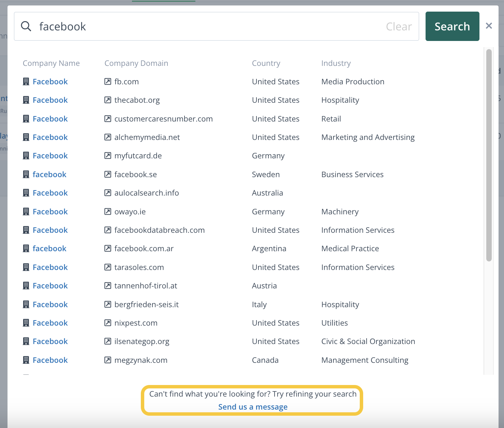Select the aulocalsearch.info domain text
The height and width of the screenshot is (428, 504).
coord(147,193)
